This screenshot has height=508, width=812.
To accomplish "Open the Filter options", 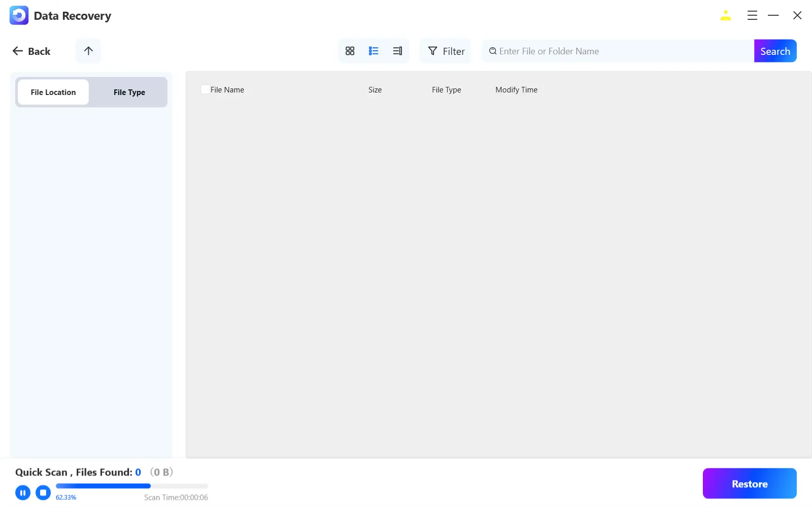I will pyautogui.click(x=446, y=51).
